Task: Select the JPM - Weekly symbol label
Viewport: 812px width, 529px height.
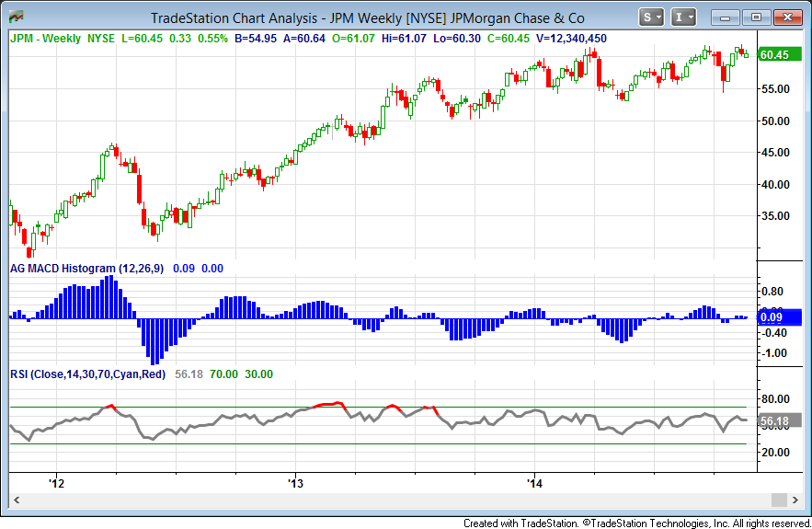Action: 46,39
